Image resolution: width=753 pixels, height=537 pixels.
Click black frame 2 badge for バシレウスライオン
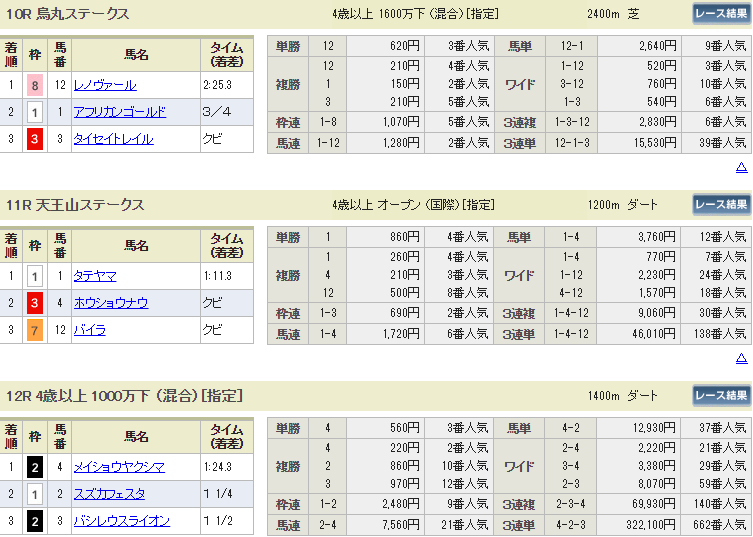(x=35, y=521)
